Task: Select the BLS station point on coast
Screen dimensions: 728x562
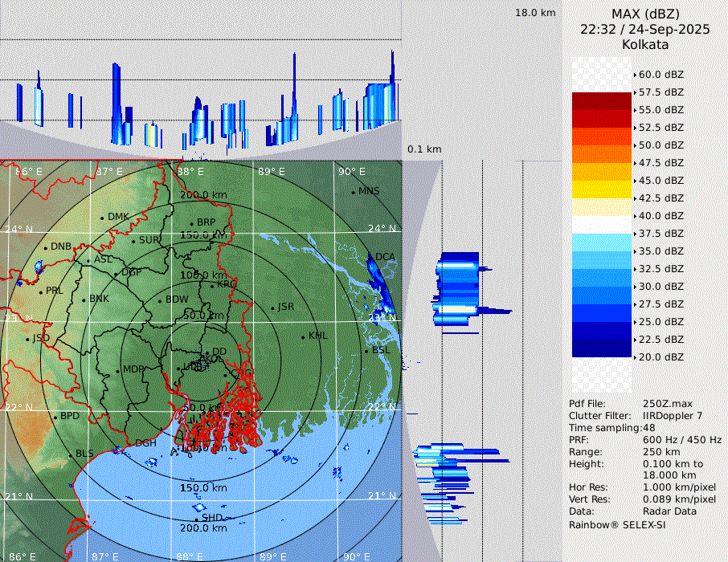Action: [70, 454]
